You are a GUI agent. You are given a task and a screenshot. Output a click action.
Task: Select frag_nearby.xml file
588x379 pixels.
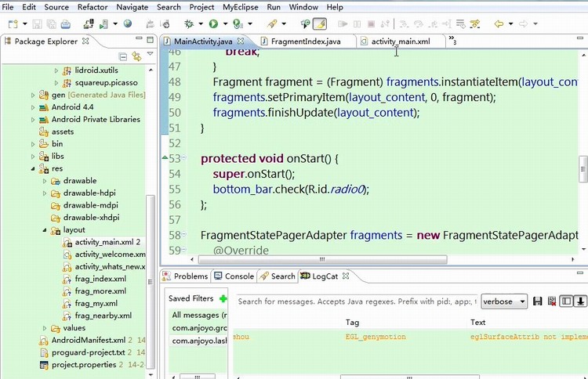103,316
